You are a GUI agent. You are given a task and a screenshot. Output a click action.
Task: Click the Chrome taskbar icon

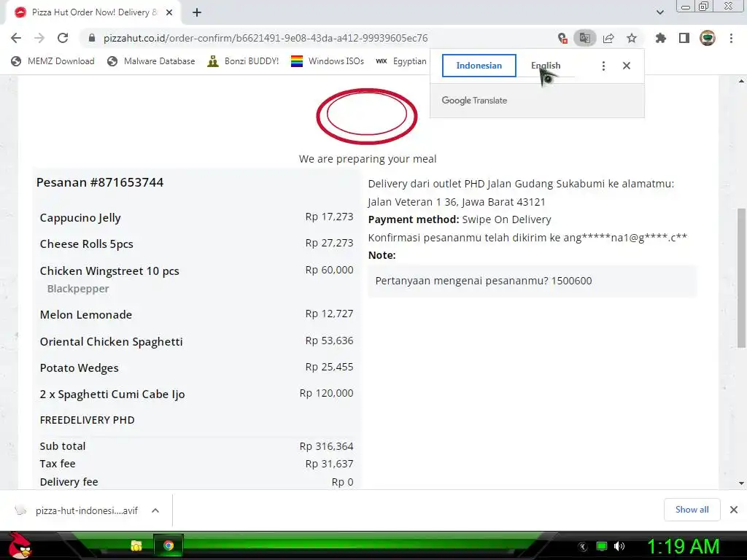[x=169, y=545]
